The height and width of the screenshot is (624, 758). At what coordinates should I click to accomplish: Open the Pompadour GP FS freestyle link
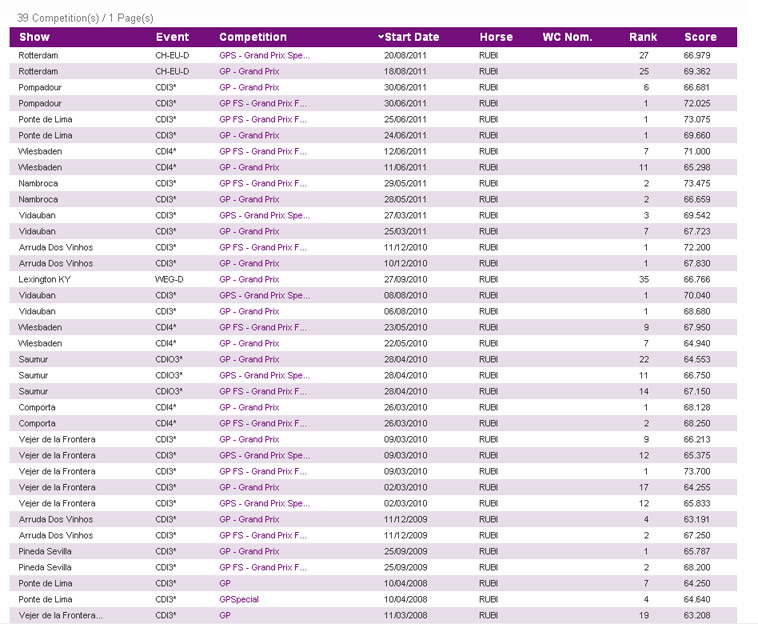coord(263,103)
